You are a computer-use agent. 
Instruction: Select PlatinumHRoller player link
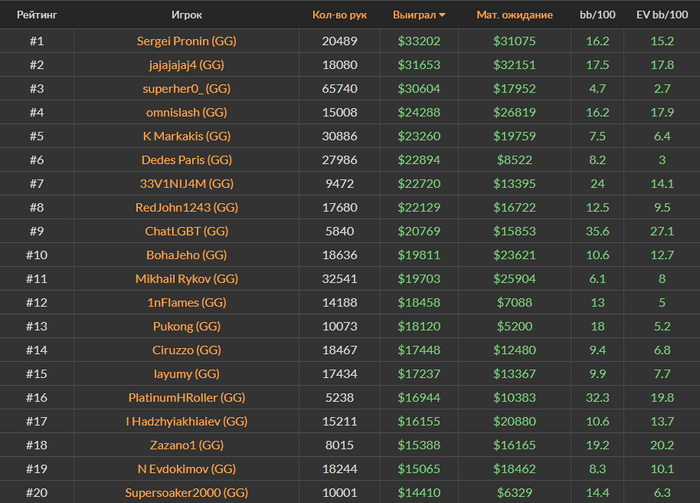[187, 398]
